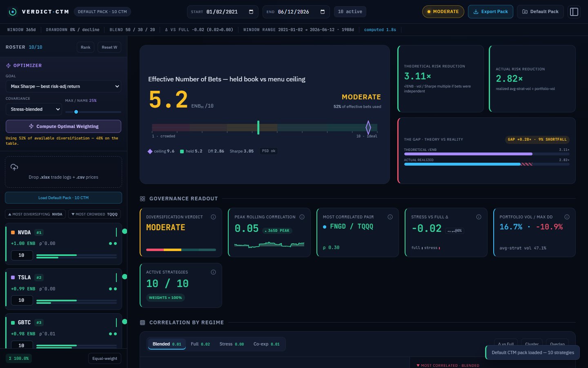
Task: Click the End date field 06/12/2026
Action: [296, 12]
